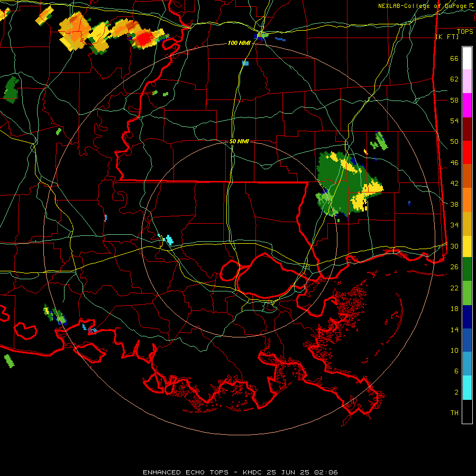476x476 pixels.
Task: Click the "02:06" timestamp in caption
Action: coord(326,472)
